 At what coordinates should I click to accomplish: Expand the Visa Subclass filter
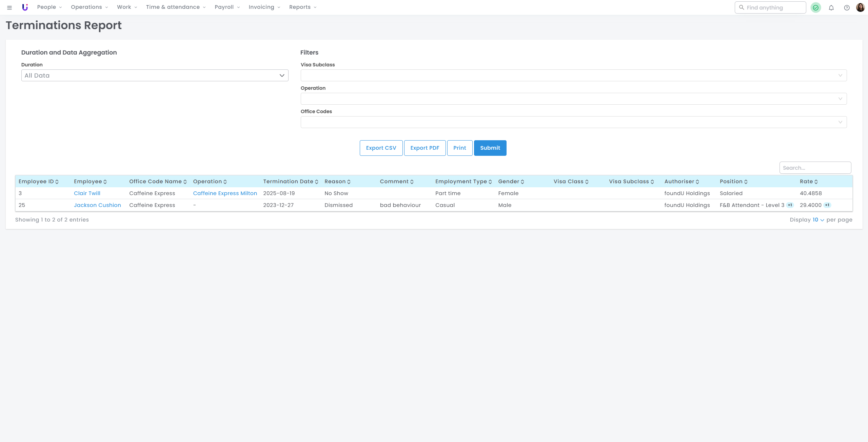pos(573,76)
